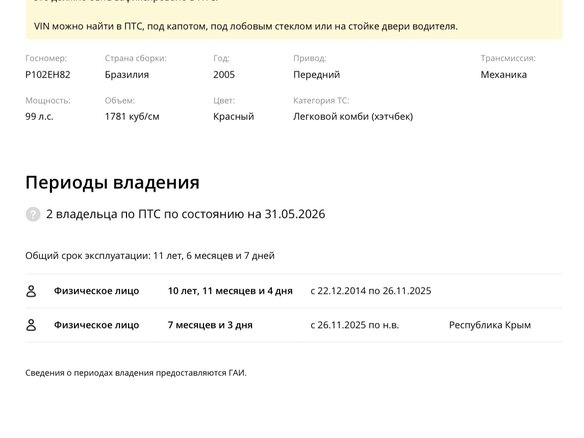The height and width of the screenshot is (438, 584).
Task: Click the Мощность label
Action: [48, 101]
